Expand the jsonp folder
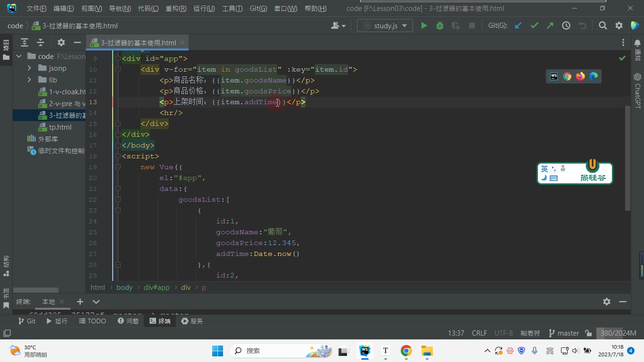644x362 pixels. (x=29, y=68)
